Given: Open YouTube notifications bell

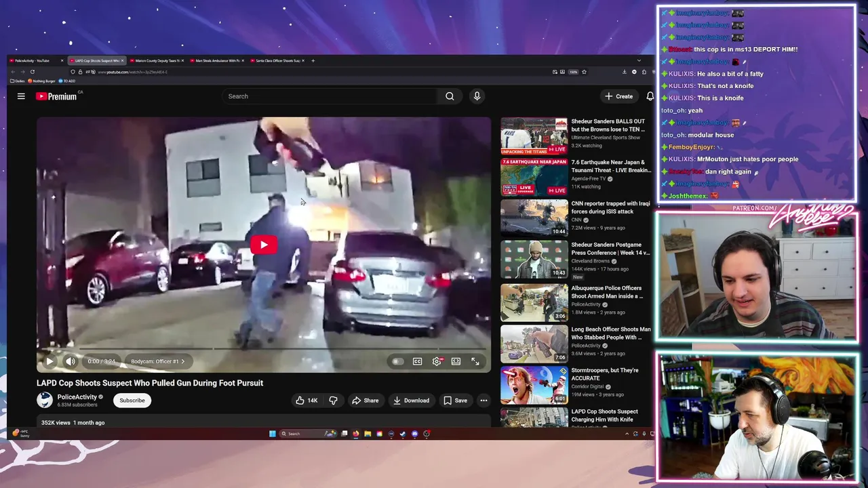Looking at the screenshot, I should point(650,96).
